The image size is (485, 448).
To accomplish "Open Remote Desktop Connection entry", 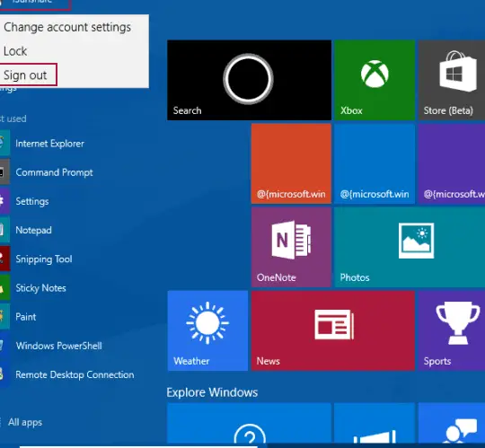I will pos(75,374).
